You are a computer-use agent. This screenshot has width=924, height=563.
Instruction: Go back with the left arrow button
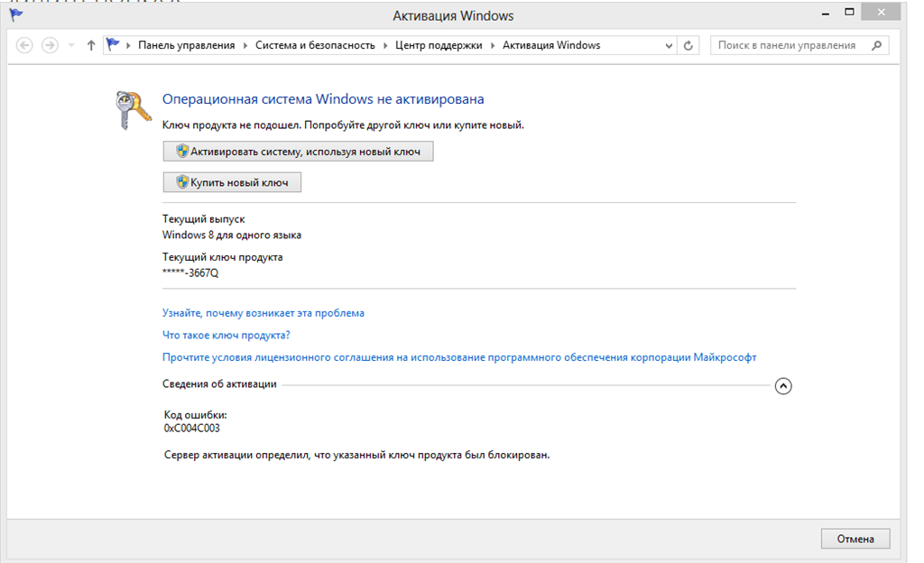(24, 45)
